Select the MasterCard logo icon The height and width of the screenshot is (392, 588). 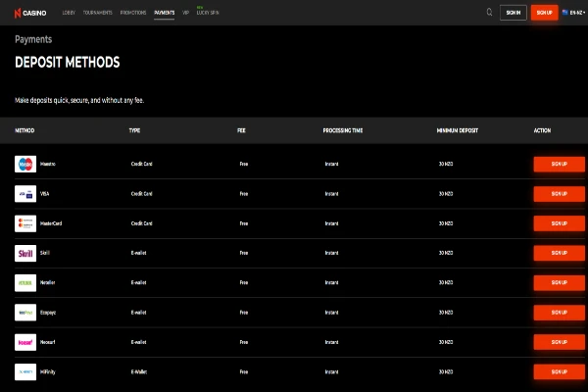click(x=25, y=223)
